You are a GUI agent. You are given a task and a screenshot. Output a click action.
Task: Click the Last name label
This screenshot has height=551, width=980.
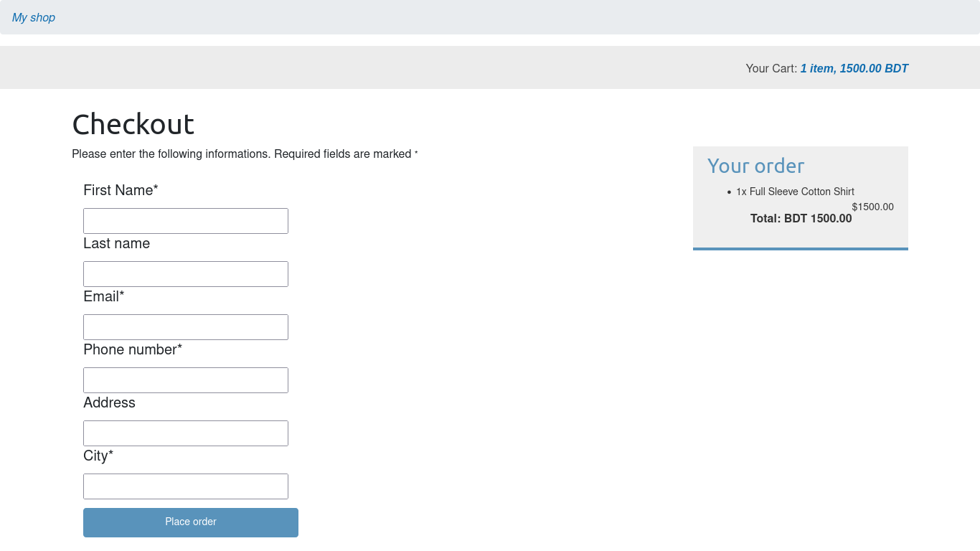pos(117,243)
